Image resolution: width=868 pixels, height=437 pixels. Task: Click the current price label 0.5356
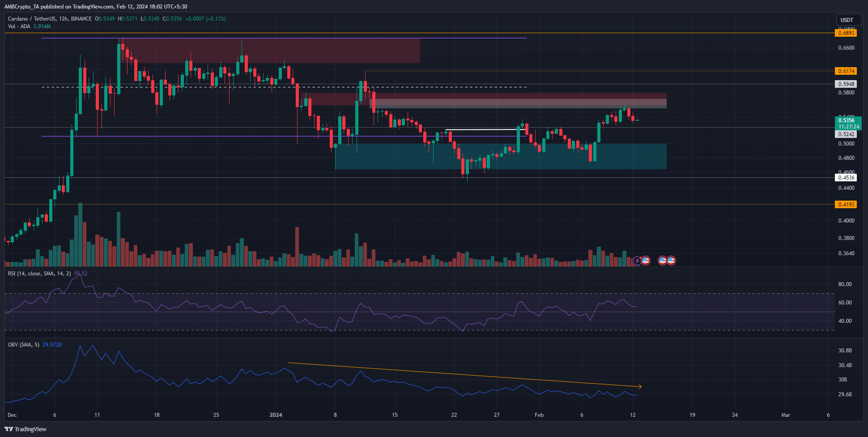pyautogui.click(x=846, y=120)
